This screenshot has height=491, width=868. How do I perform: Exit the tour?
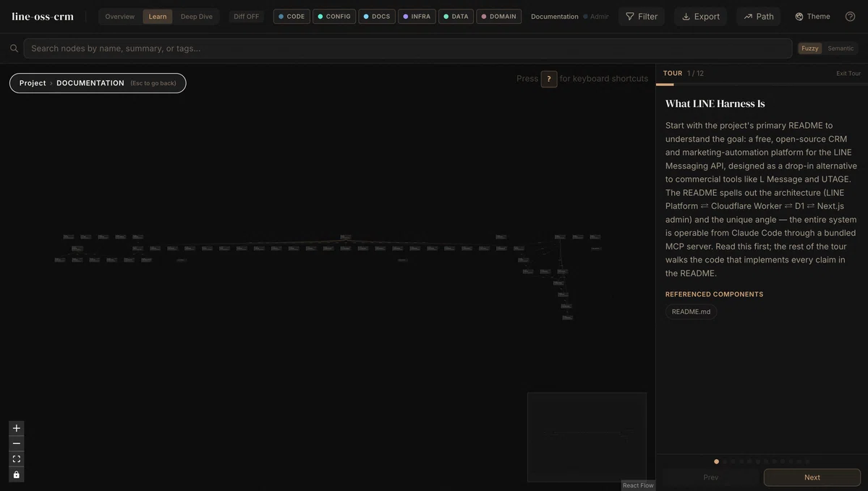click(848, 74)
